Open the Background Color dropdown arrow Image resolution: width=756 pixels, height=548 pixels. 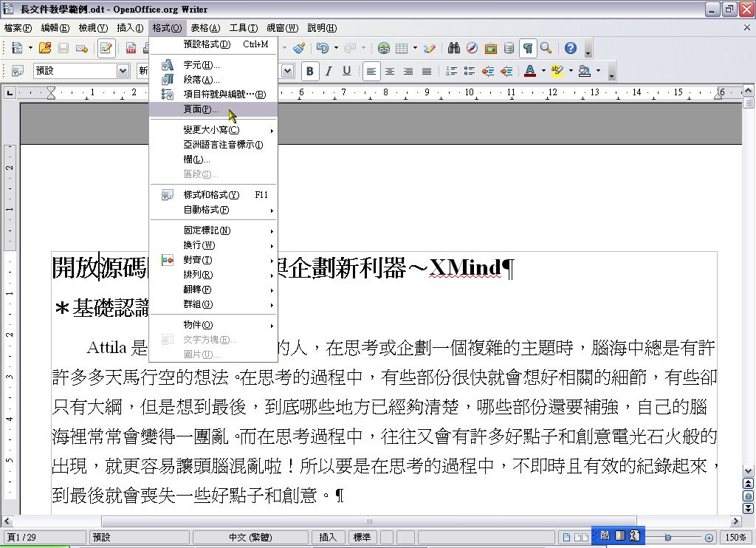point(598,71)
